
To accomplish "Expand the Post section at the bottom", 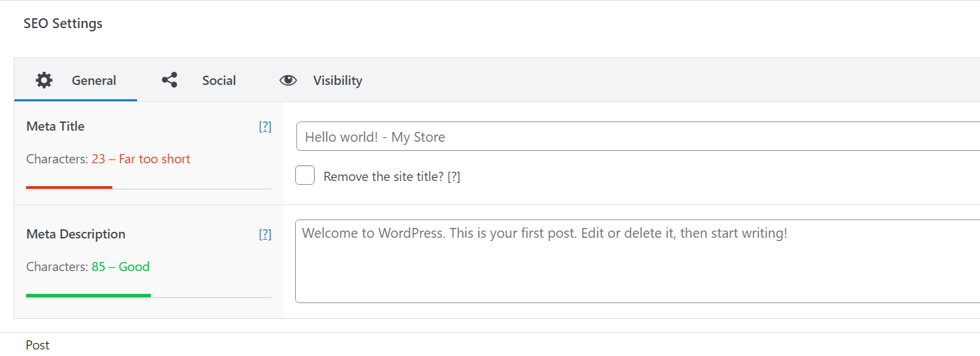I will (x=38, y=345).
